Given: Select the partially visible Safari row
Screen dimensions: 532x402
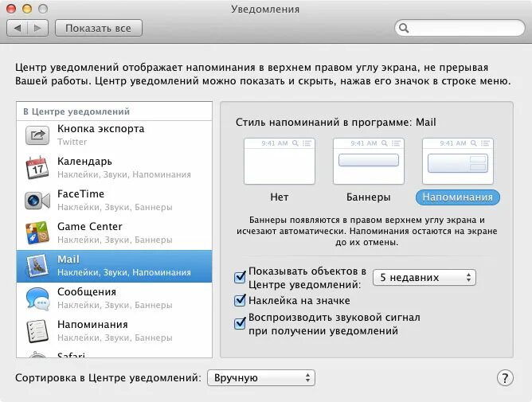Looking at the screenshot, I should pos(115,353).
